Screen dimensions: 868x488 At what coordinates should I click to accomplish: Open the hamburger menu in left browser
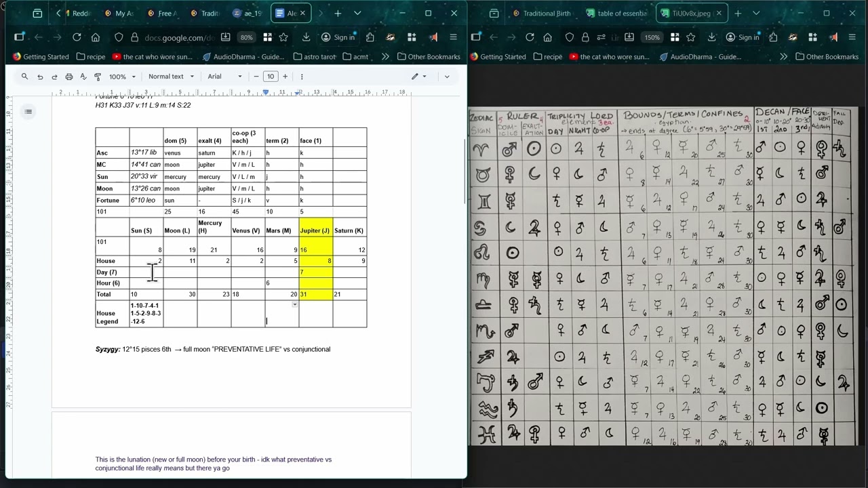point(453,37)
